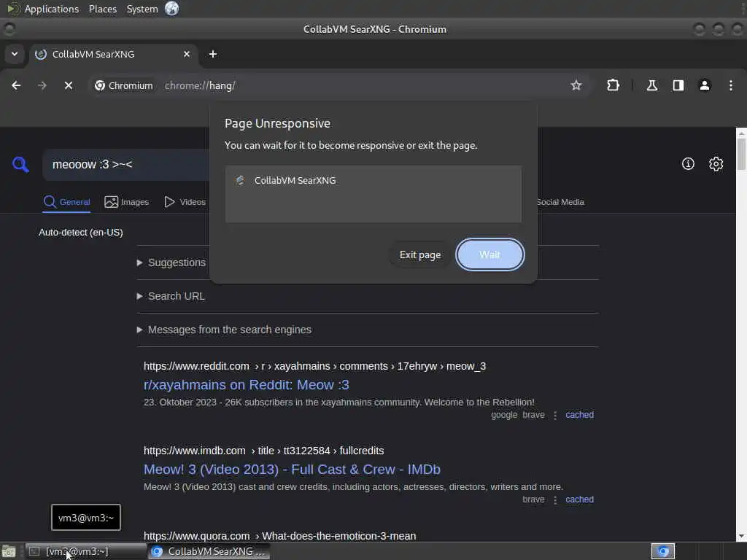
Task: Toggle the browser side panel icon
Action: pos(678,86)
